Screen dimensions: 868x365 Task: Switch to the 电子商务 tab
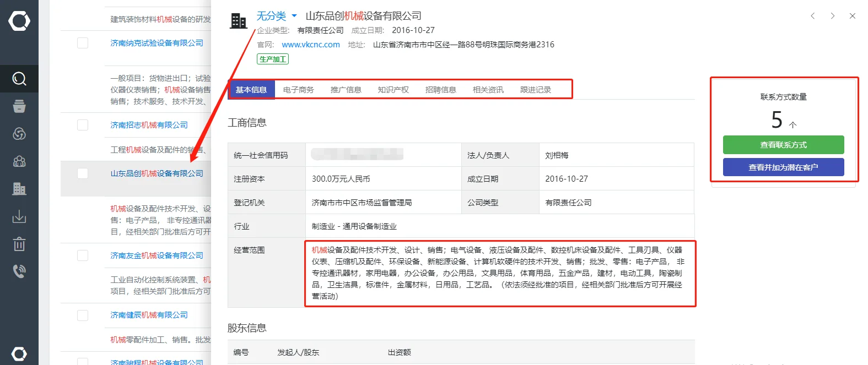[x=299, y=90]
